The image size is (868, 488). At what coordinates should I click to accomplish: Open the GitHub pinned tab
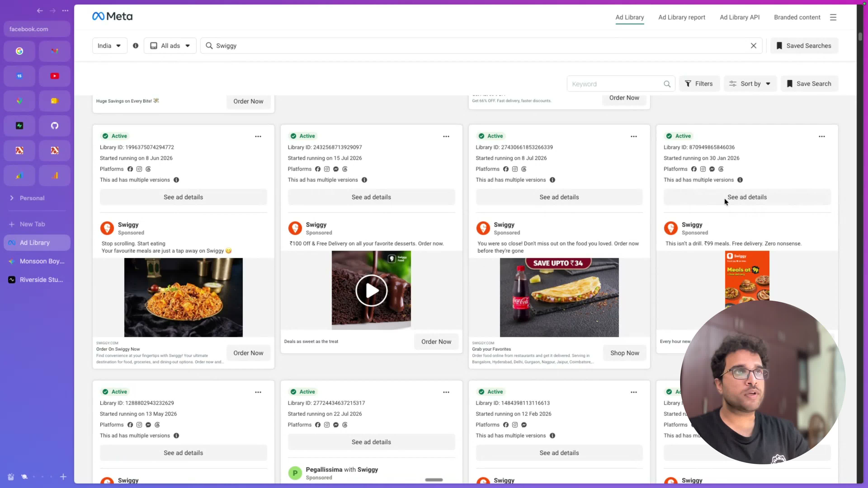pos(54,126)
